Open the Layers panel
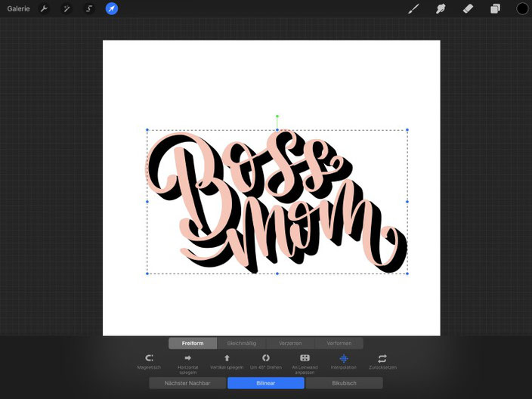Image resolution: width=532 pixels, height=399 pixels. [495, 9]
